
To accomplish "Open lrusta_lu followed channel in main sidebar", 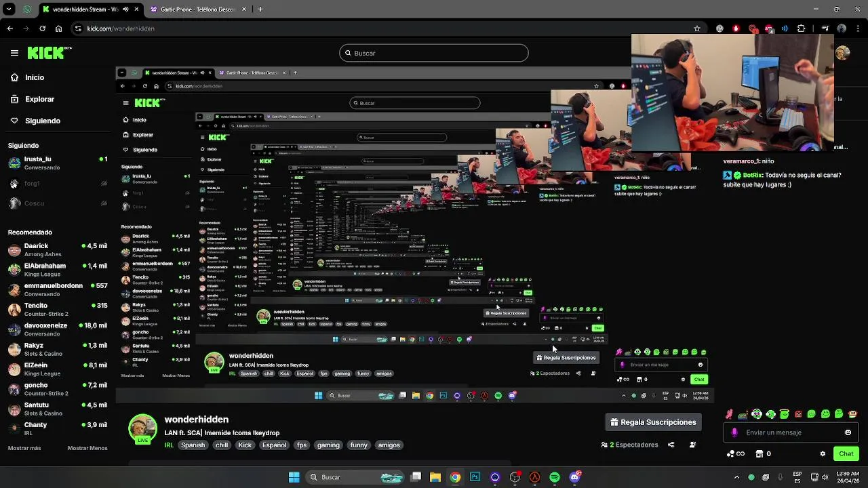I will 58,163.
